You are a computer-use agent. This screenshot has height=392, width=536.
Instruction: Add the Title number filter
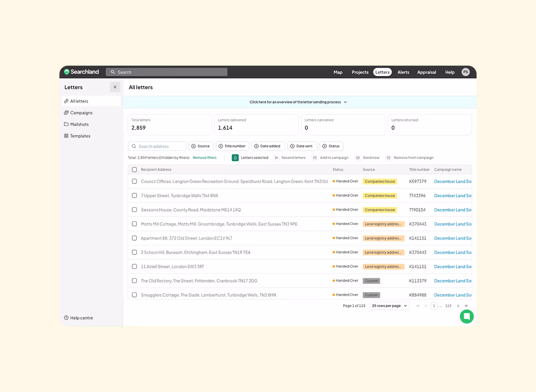[233, 146]
